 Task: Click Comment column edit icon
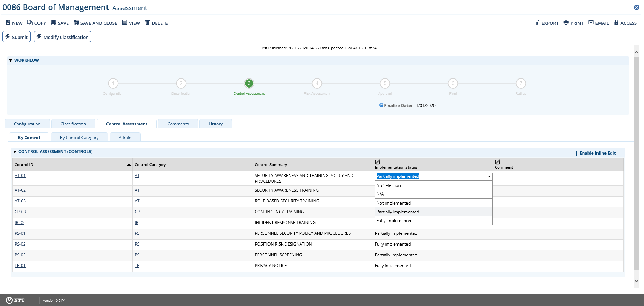pyautogui.click(x=498, y=162)
